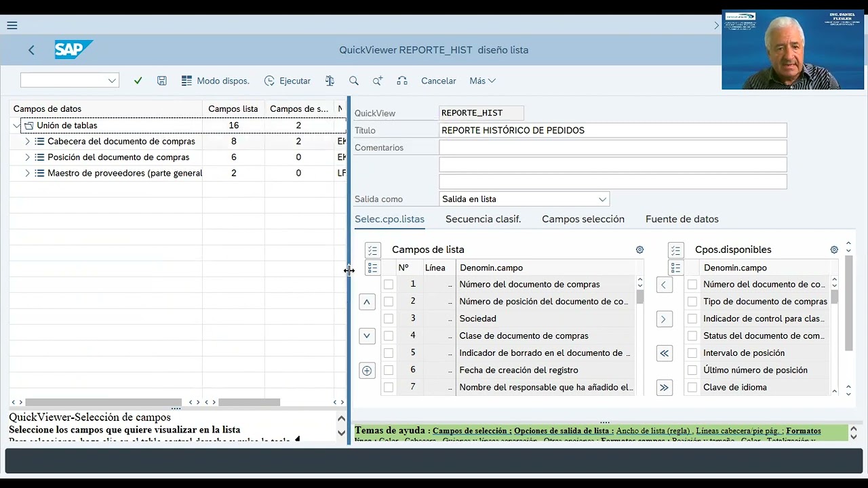Click the scales icon in toolbar

[330, 81]
